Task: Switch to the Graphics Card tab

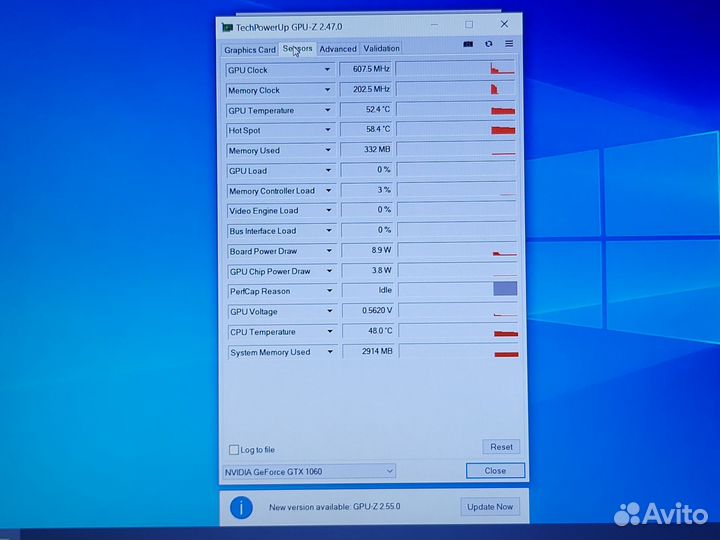Action: click(x=249, y=49)
